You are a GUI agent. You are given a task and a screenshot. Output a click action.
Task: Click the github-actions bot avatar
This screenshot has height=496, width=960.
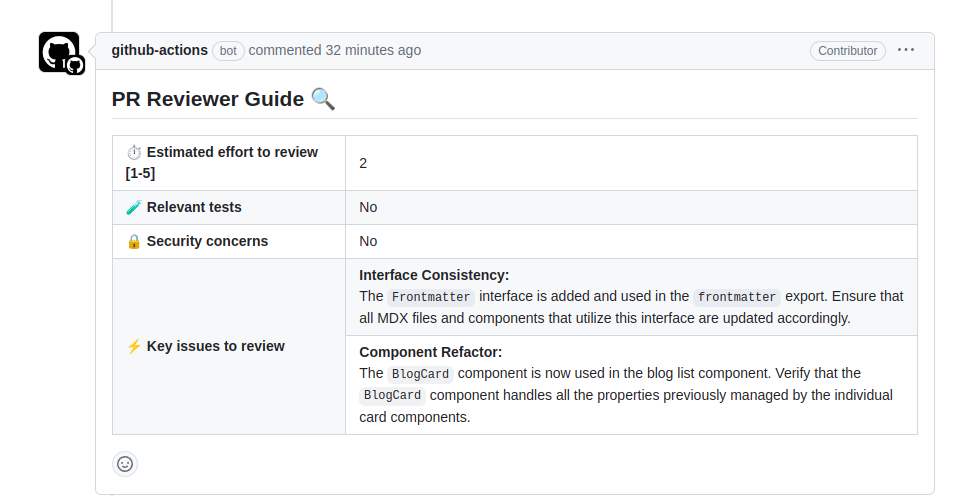(x=59, y=52)
